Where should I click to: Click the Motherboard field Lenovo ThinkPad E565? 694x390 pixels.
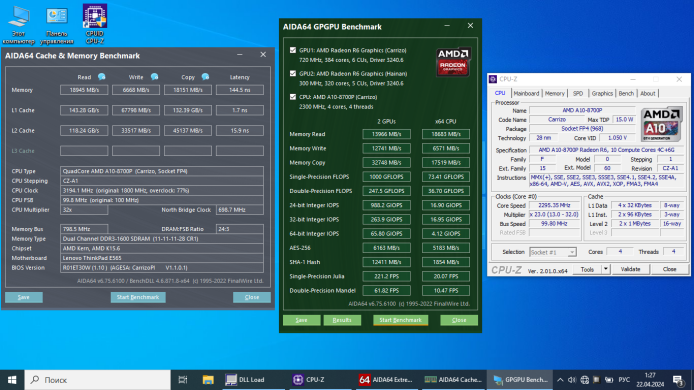point(162,258)
